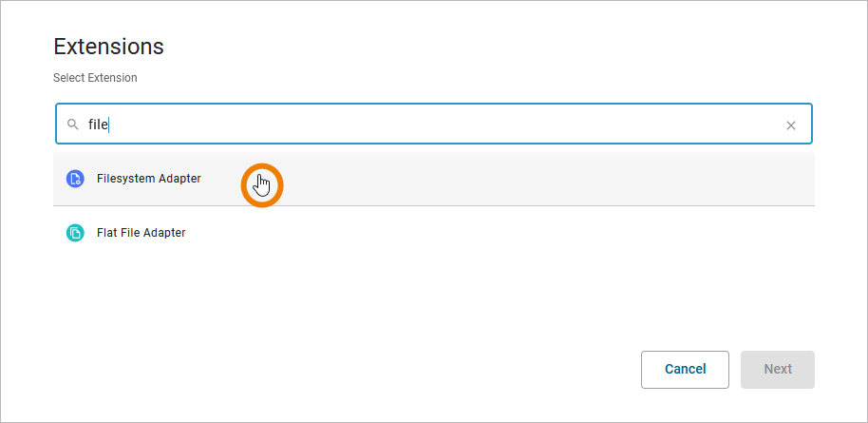Screen dimensions: 868x423
Task: Clear the search field with the X icon
Action: tap(790, 125)
